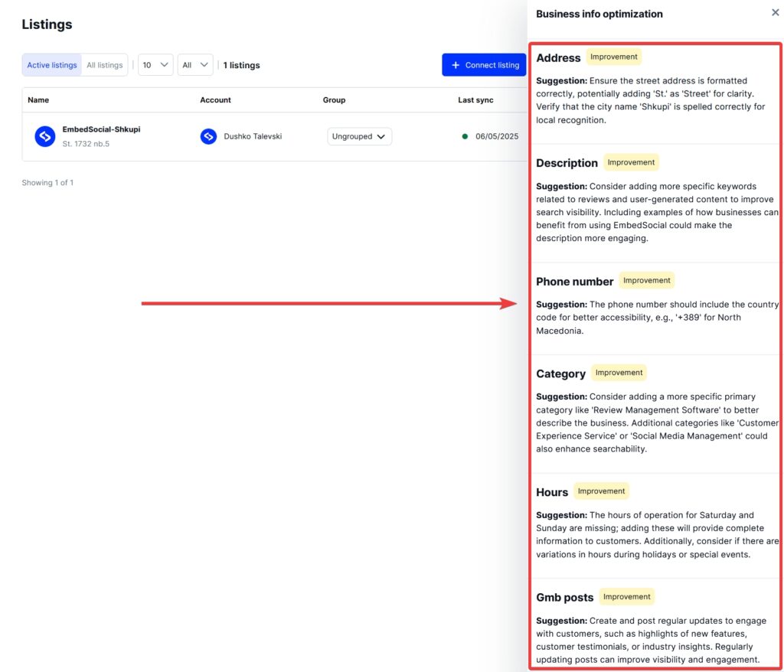Click the Category suggestion paragraph

(657, 422)
